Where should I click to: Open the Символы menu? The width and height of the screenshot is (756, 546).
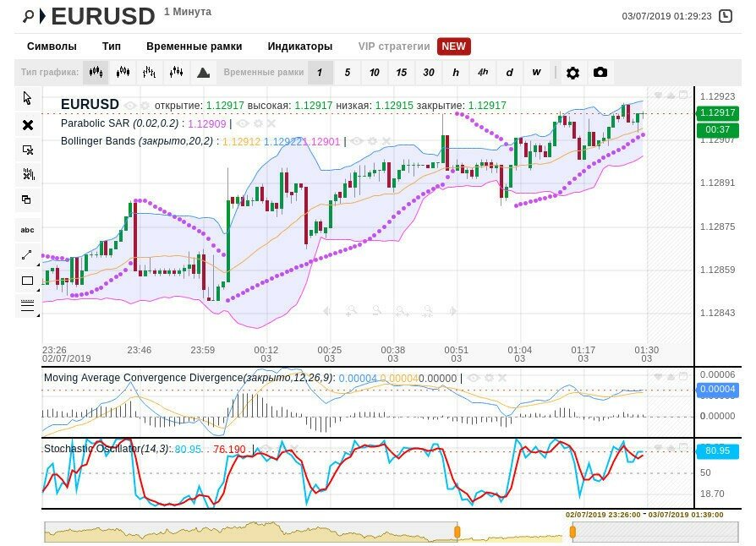point(52,46)
